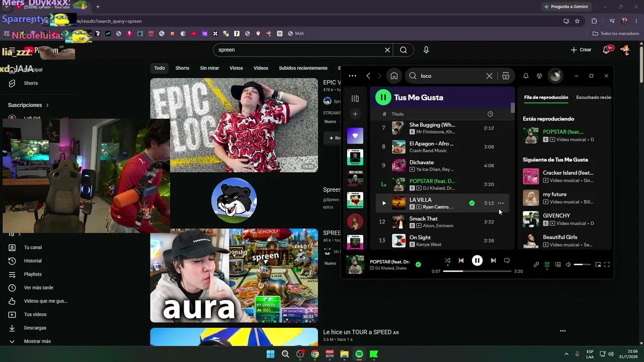Screen dimensions: 644x362
Task: Collapse the Spotify library sidebar
Action: click(x=355, y=99)
